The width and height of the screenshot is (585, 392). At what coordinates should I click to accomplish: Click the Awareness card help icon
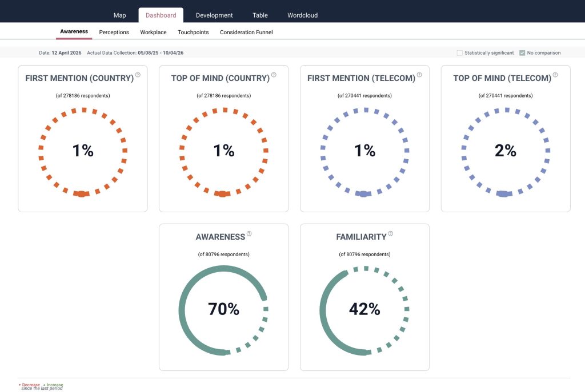(249, 233)
